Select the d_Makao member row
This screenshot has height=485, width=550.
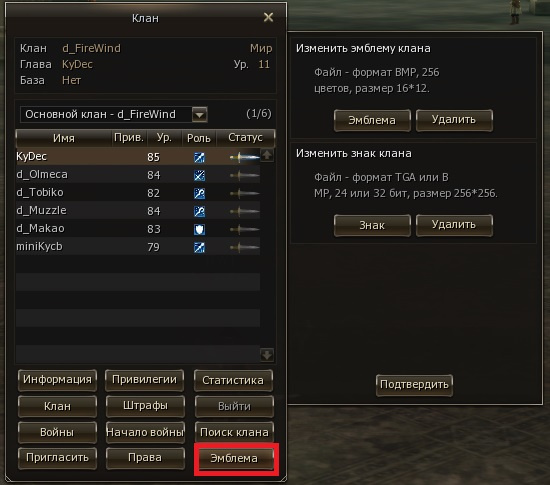click(138, 229)
